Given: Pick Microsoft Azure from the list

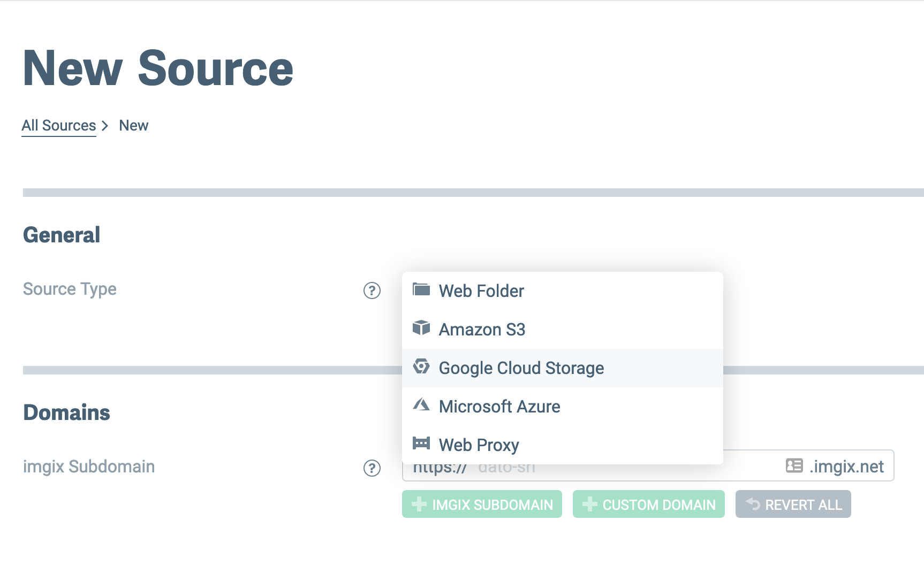Looking at the screenshot, I should 499,407.
